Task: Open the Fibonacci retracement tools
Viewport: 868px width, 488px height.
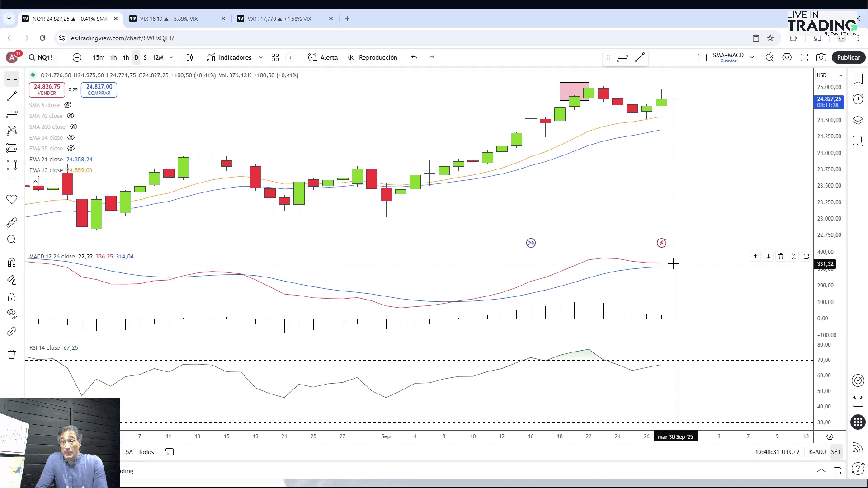Action: 12,113
